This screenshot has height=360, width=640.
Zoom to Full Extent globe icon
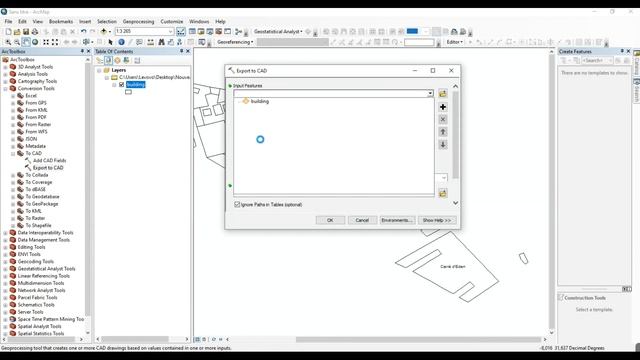(x=35, y=42)
